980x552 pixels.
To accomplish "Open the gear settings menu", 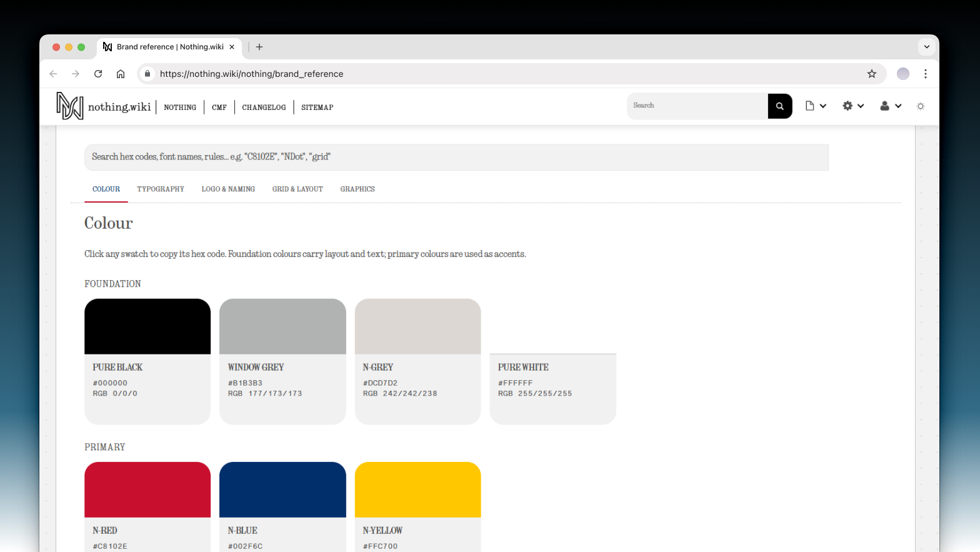I will click(x=853, y=106).
